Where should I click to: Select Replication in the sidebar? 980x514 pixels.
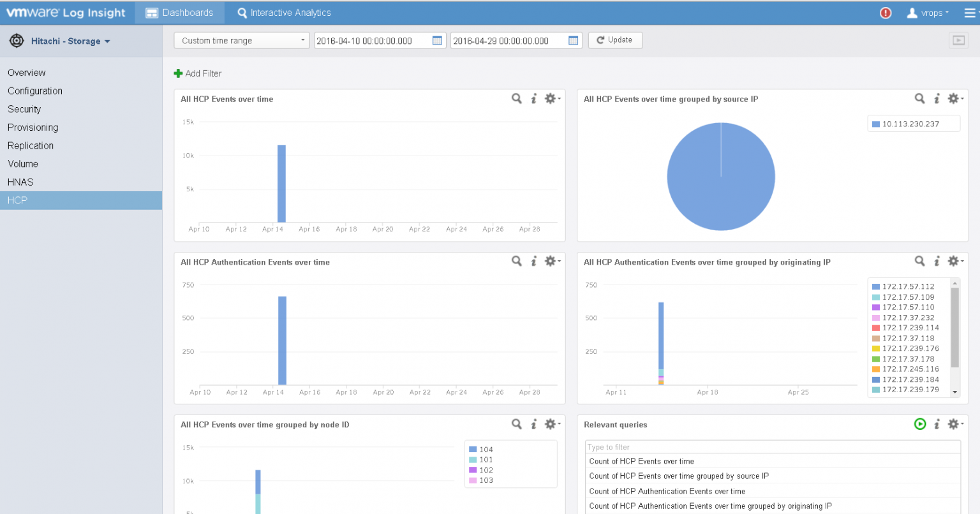[81, 145]
